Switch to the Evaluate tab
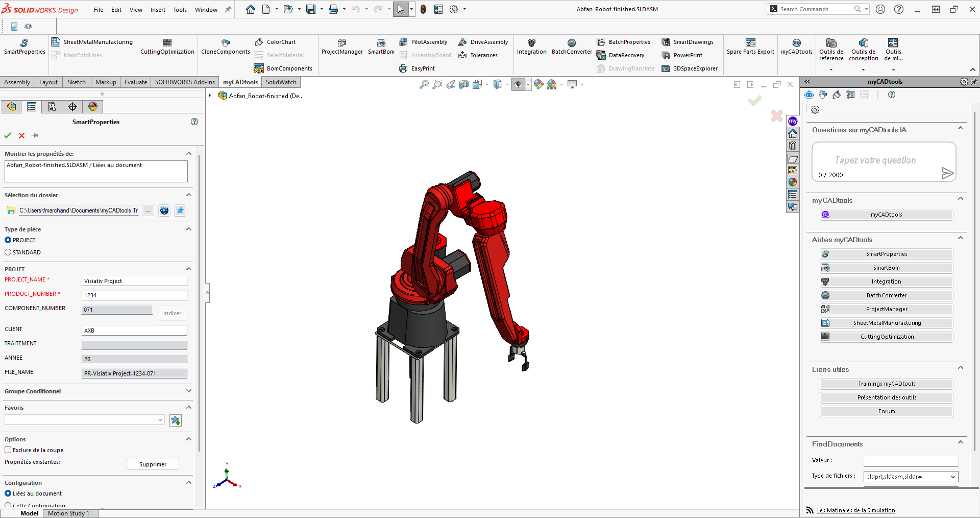Image resolution: width=980 pixels, height=518 pixels. (135, 82)
